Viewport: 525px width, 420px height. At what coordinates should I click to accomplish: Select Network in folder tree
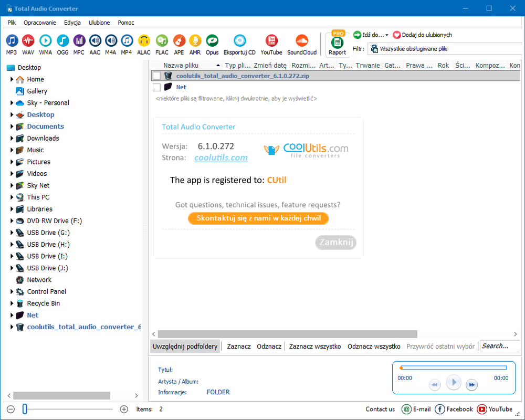[x=39, y=280]
